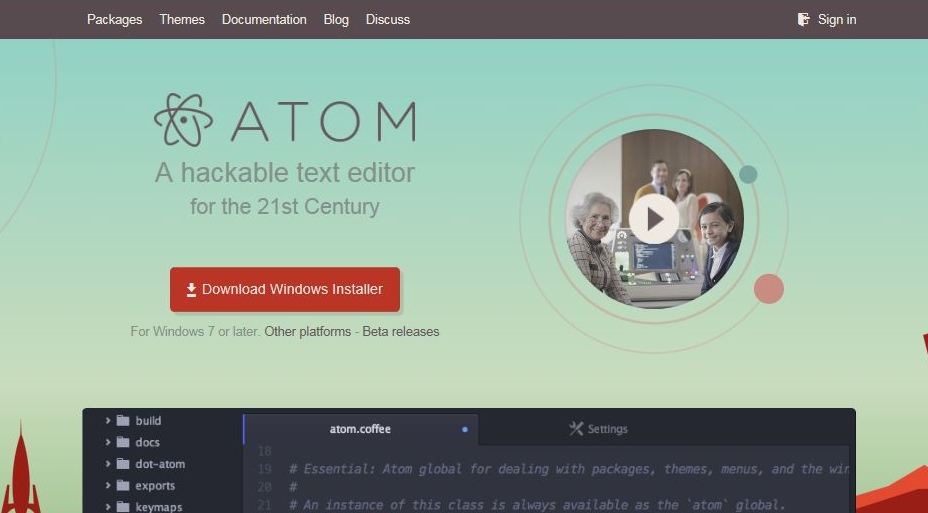Click line number 19 in the gutter
Image resolution: width=928 pixels, height=513 pixels.
coord(264,469)
